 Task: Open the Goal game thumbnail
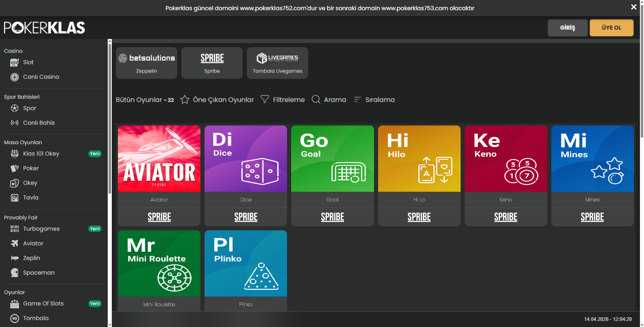332,158
